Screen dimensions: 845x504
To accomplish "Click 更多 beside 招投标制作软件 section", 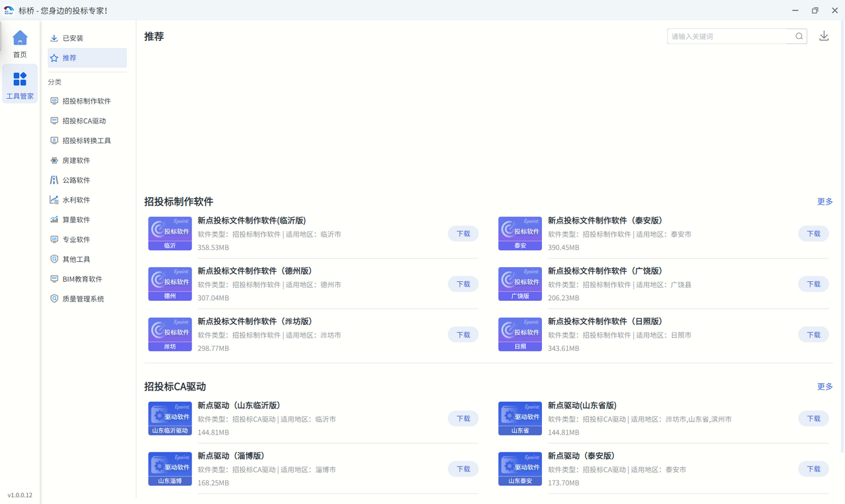I will pyautogui.click(x=825, y=202).
